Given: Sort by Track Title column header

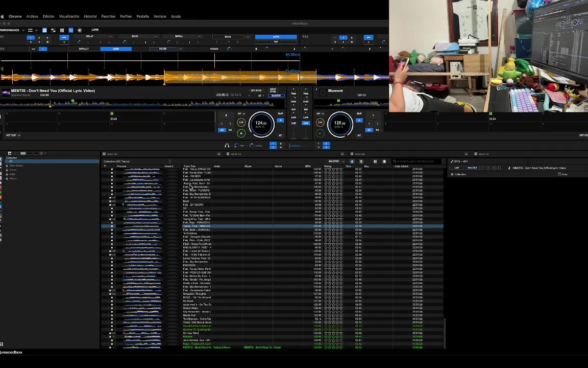Looking at the screenshot, I should click(189, 166).
